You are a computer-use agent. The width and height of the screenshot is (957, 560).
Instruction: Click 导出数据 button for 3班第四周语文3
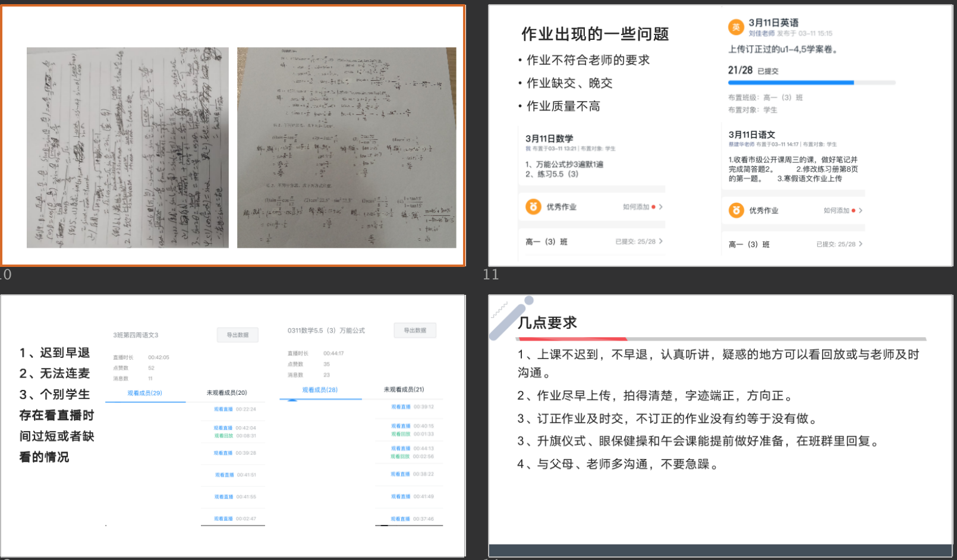(238, 335)
